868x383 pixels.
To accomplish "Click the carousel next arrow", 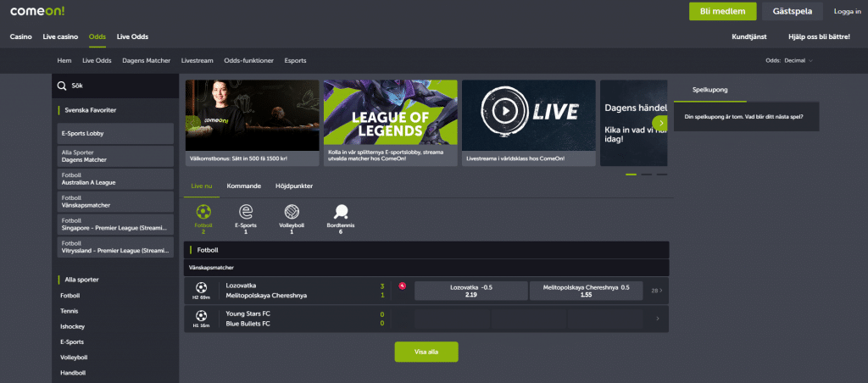I will click(x=659, y=123).
